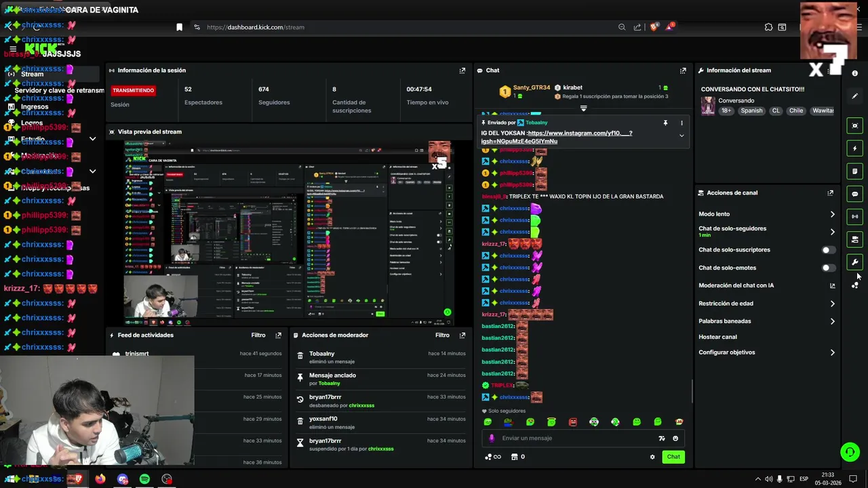Show hidden Windows tray icons

coord(758,479)
